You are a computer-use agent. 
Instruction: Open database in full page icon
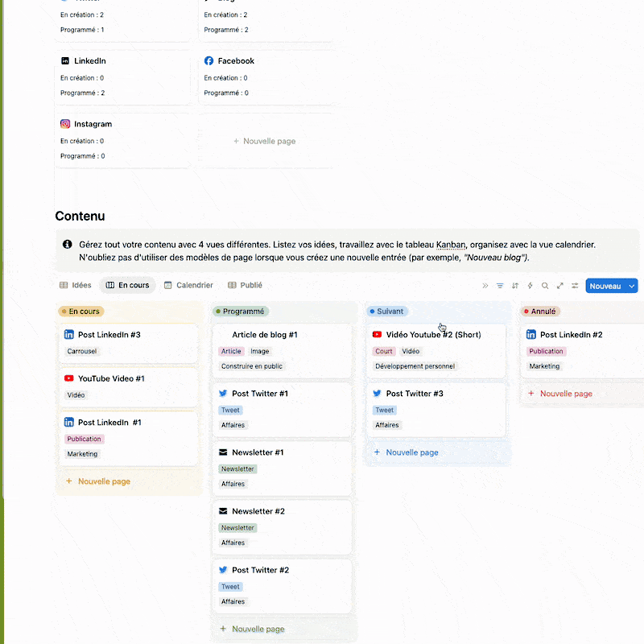click(560, 286)
